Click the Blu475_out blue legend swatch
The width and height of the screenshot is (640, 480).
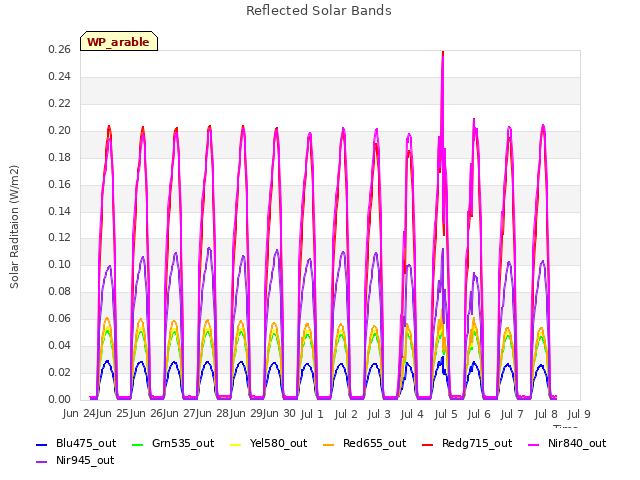pos(42,445)
